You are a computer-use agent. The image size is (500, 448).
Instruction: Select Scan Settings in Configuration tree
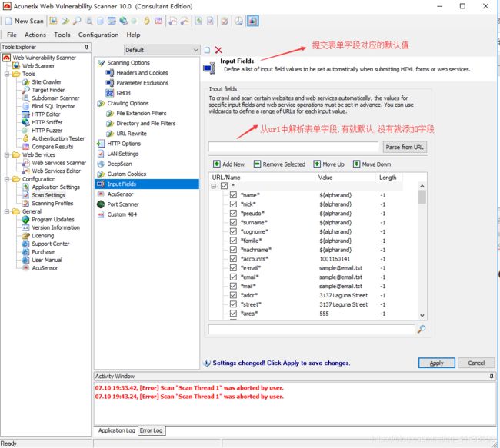point(48,195)
